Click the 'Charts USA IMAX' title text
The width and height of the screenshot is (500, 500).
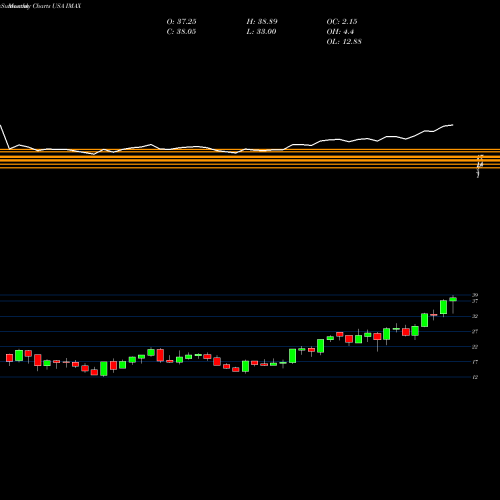coord(57,6)
